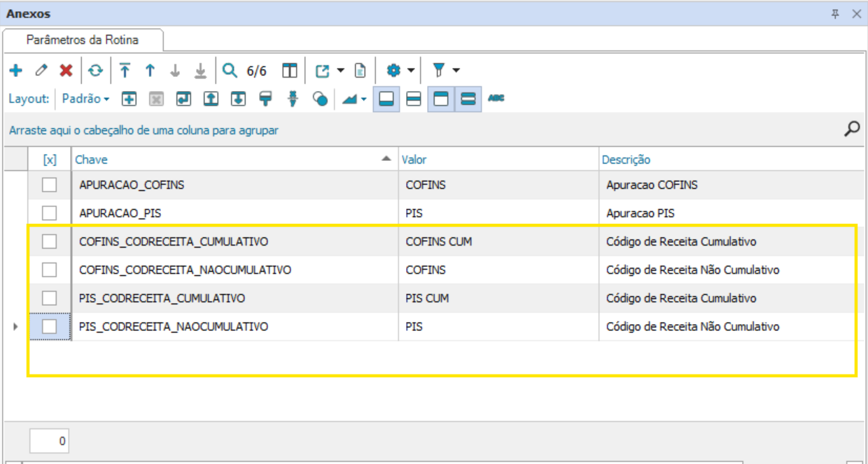Viewport: 868px width, 464px height.
Task: Click the [x] select-all column header
Action: click(x=50, y=160)
